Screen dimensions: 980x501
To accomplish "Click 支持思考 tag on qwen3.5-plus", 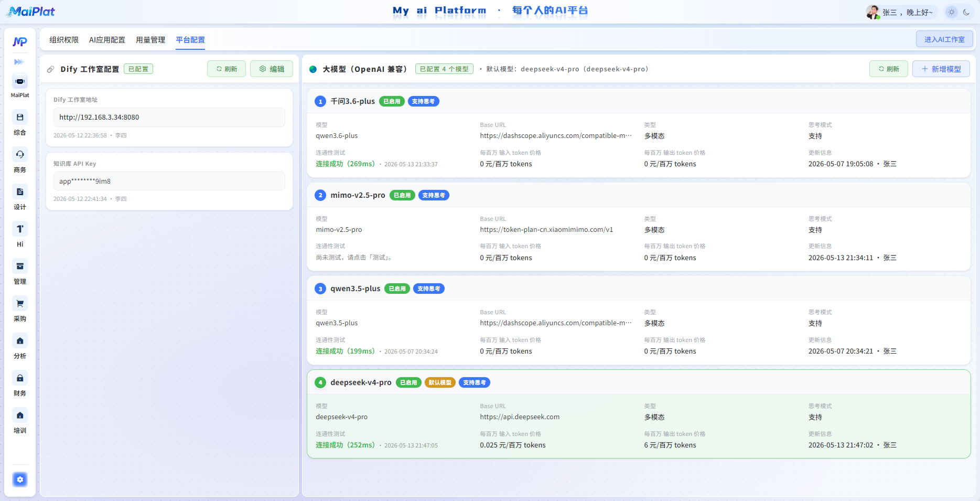I will click(x=428, y=289).
